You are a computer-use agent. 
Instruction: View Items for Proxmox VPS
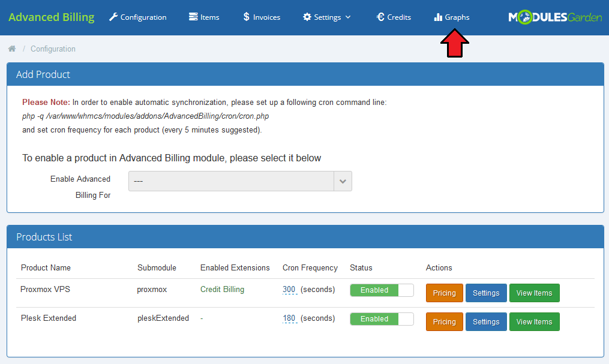[534, 293]
